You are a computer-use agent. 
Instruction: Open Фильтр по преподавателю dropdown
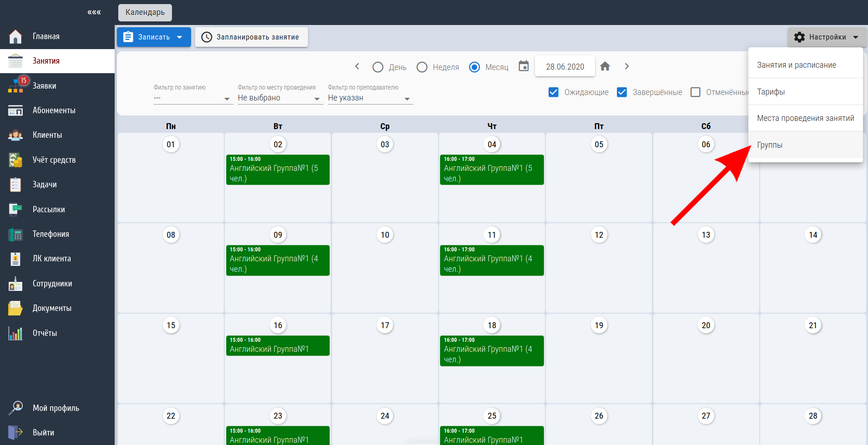(370, 98)
